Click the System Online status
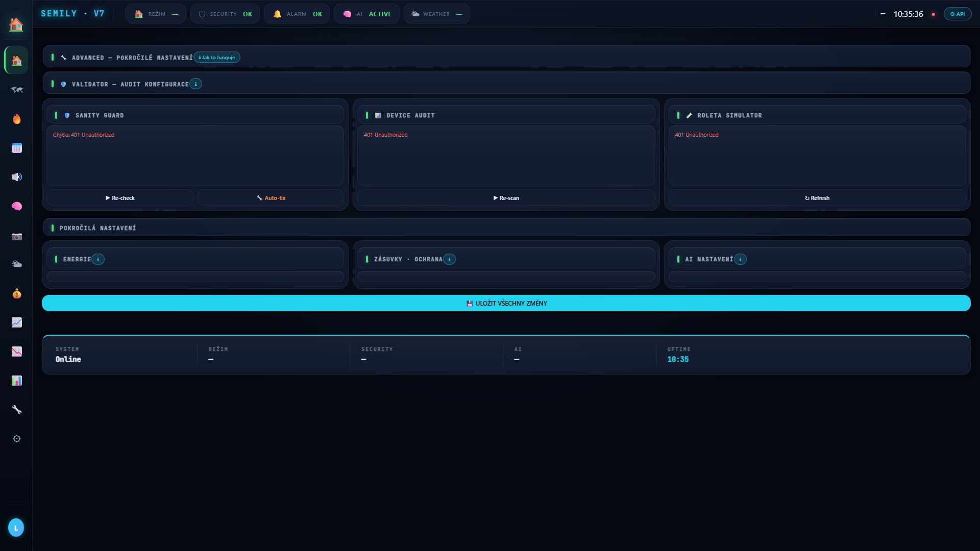 coord(68,359)
